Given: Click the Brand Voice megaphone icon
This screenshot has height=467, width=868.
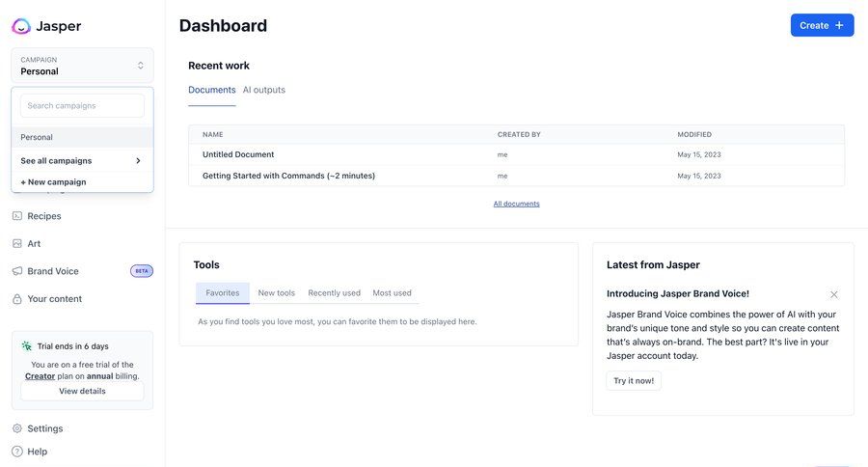Looking at the screenshot, I should [17, 271].
